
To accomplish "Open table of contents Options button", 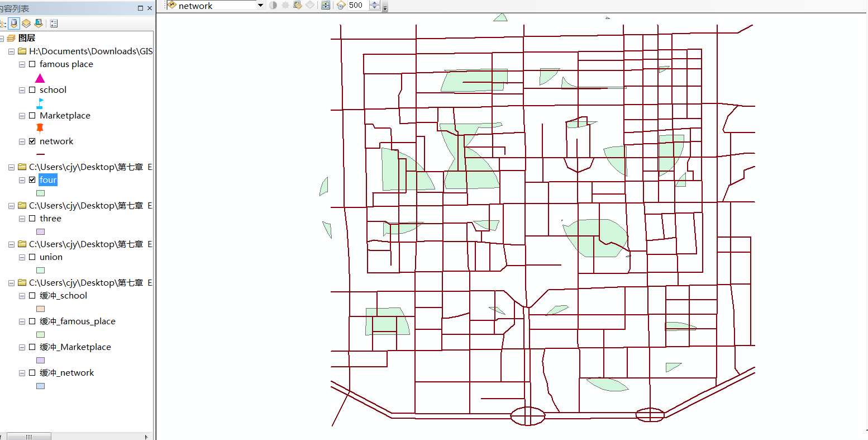I will pyautogui.click(x=54, y=23).
